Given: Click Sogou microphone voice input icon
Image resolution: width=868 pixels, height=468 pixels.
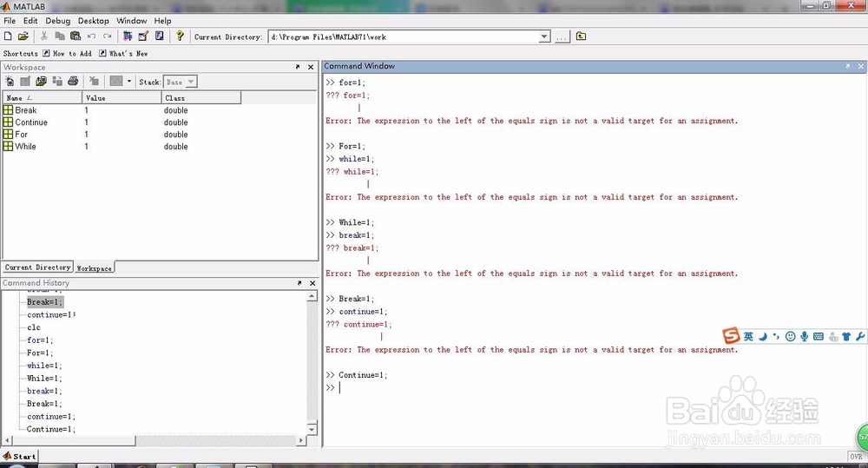Looking at the screenshot, I should click(804, 336).
